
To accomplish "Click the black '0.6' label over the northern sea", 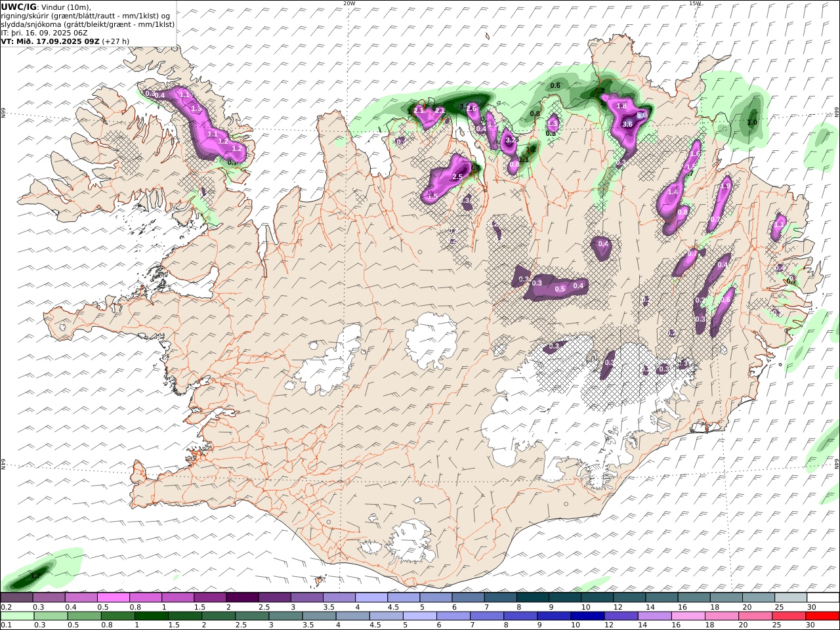I will 555,86.
